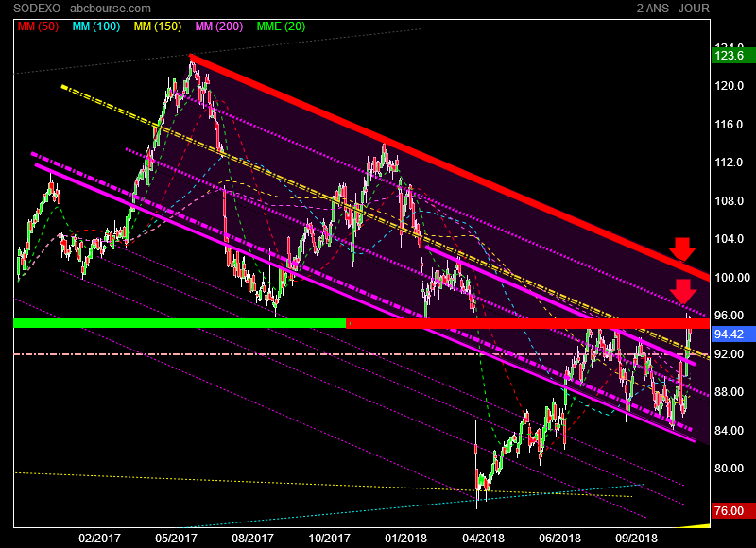Click the MM (200) legend label
This screenshot has width=756, height=548.
click(x=219, y=26)
